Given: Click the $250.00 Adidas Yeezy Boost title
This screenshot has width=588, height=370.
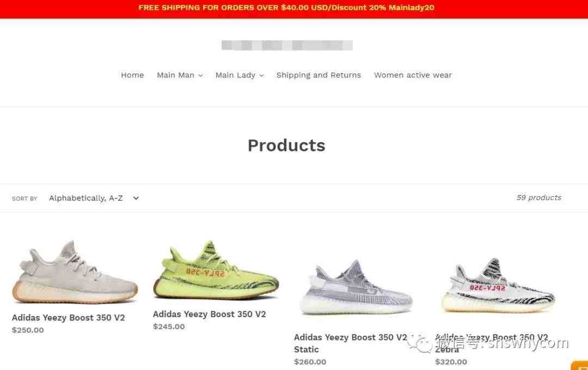Looking at the screenshot, I should pos(68,318).
